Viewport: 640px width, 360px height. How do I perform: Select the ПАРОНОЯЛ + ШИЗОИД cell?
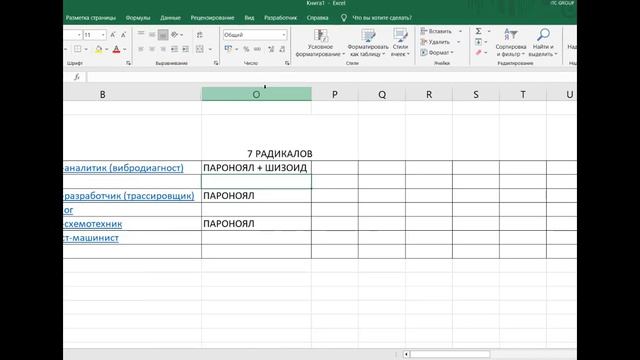[256, 168]
